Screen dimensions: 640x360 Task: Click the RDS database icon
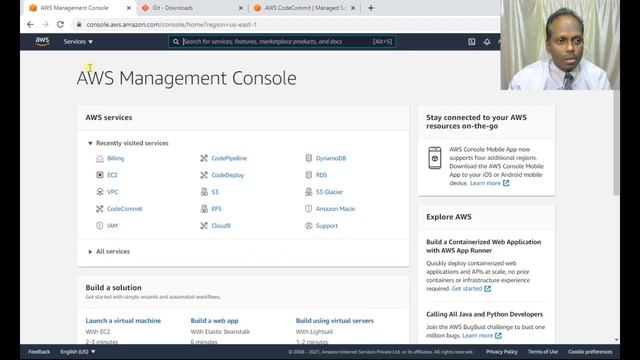point(309,175)
